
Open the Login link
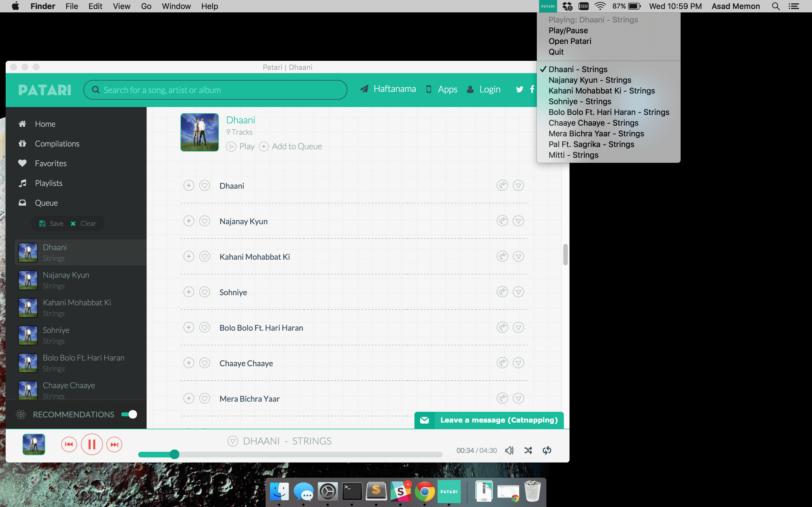pos(489,89)
